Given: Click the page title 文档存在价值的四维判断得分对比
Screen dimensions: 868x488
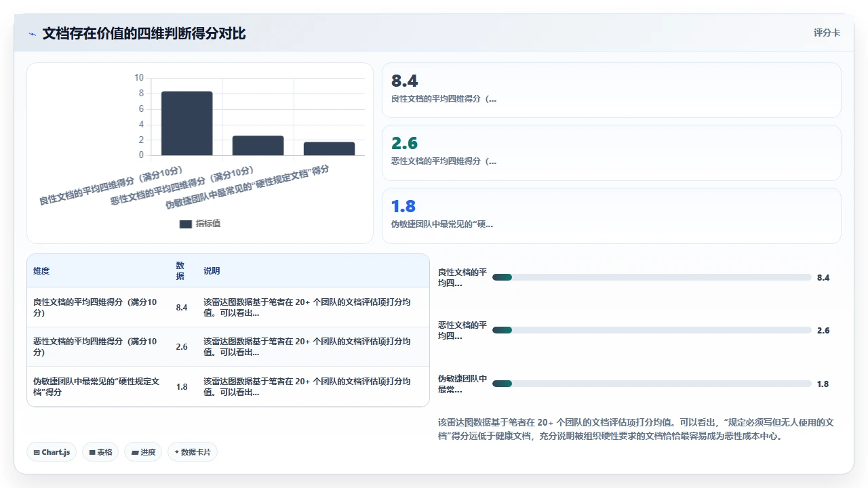Looking at the screenshot, I should [144, 33].
